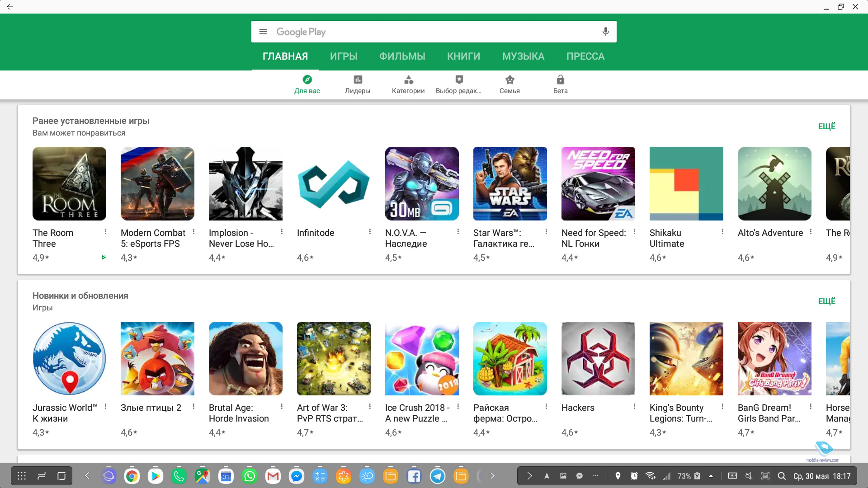Open The Room Three game thumbnail

coord(69,183)
